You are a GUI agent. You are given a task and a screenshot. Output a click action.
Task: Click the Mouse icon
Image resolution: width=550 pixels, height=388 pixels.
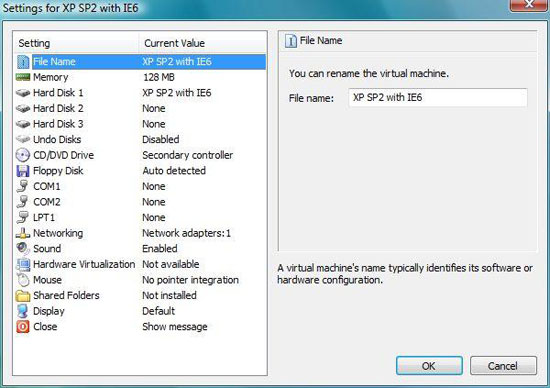(23, 280)
